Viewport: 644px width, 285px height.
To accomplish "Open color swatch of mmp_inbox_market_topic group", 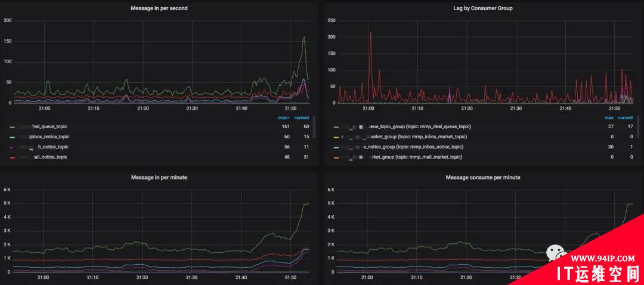I will (x=336, y=137).
